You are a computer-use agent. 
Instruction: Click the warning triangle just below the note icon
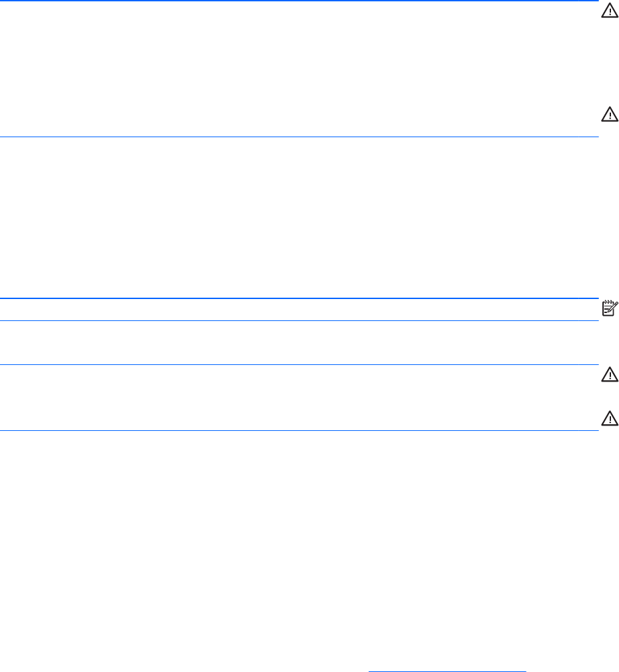coord(609,376)
